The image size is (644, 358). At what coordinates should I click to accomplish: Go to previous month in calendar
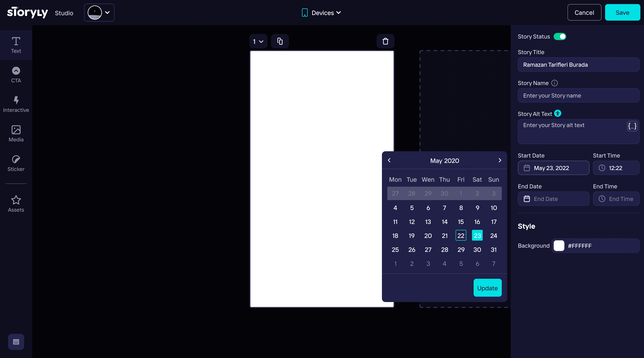pyautogui.click(x=389, y=160)
